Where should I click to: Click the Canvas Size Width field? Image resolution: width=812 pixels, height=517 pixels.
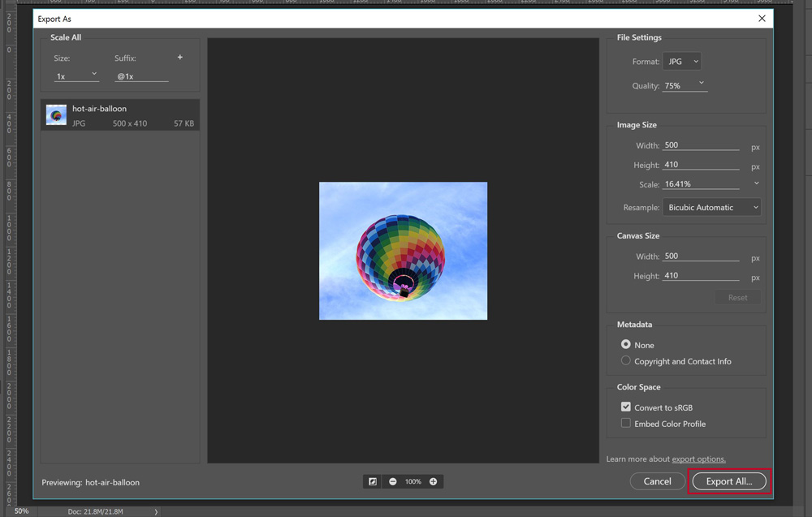(x=701, y=256)
